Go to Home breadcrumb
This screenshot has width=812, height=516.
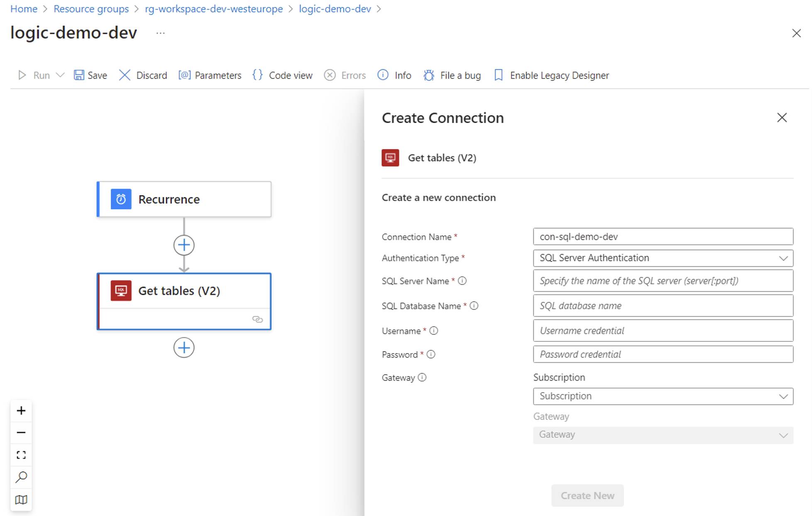[x=24, y=9]
